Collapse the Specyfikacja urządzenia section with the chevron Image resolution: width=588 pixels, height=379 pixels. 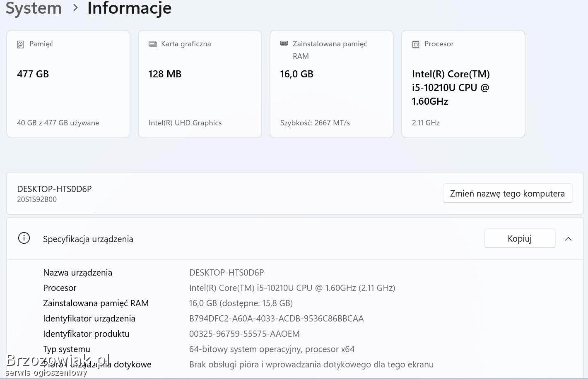tap(568, 239)
